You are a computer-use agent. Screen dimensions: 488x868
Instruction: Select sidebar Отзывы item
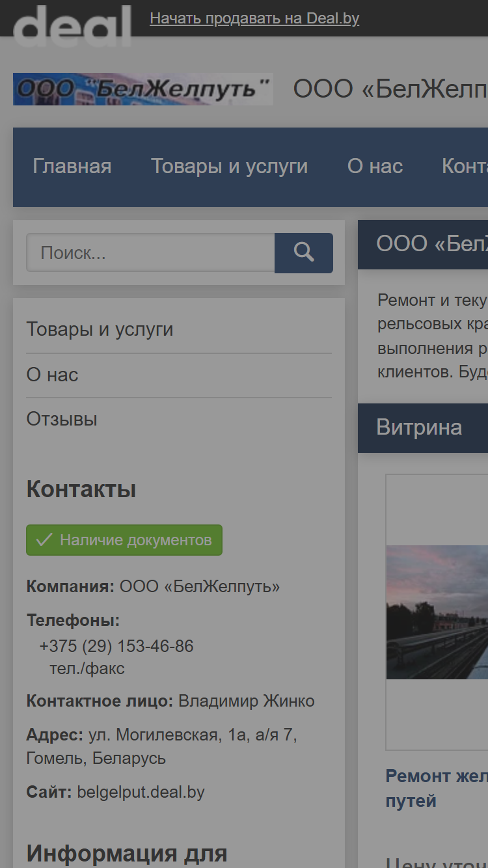62,419
